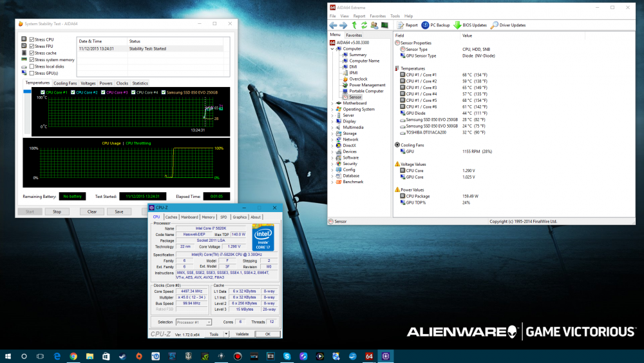Click the Save button in Stability Test
Viewport: 644px width, 363px height.
[118, 211]
